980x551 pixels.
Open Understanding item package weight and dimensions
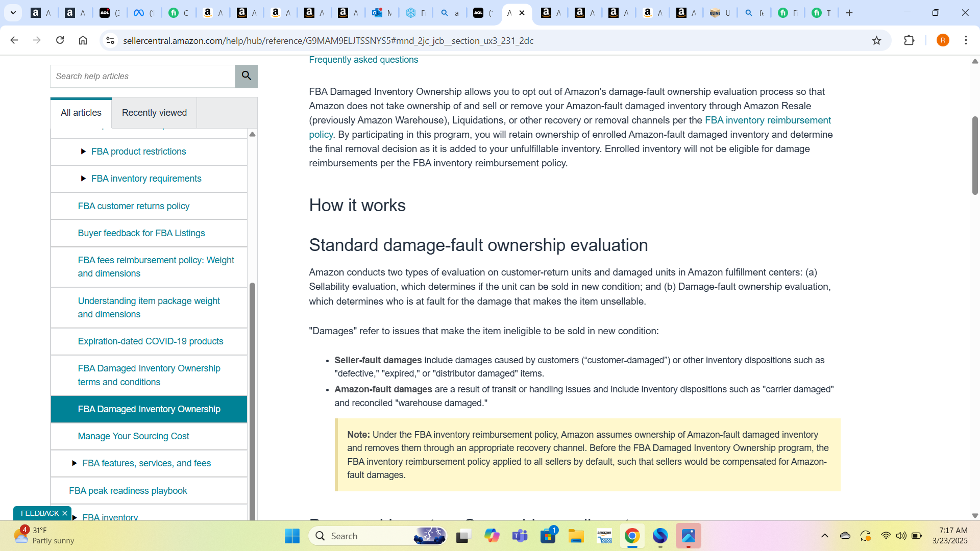coord(149,308)
